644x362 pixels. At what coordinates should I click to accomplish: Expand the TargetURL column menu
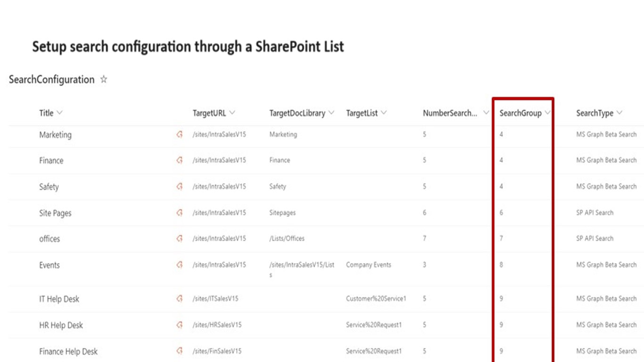(x=232, y=113)
